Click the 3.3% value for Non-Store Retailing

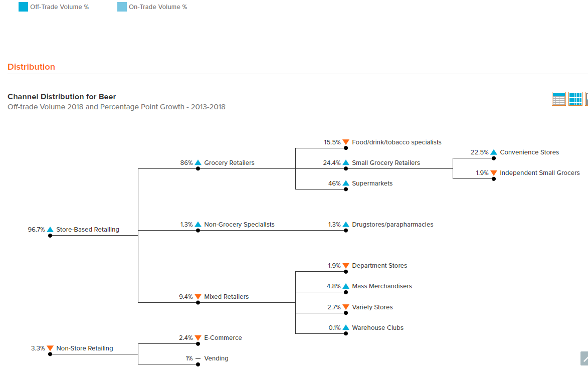(38, 348)
